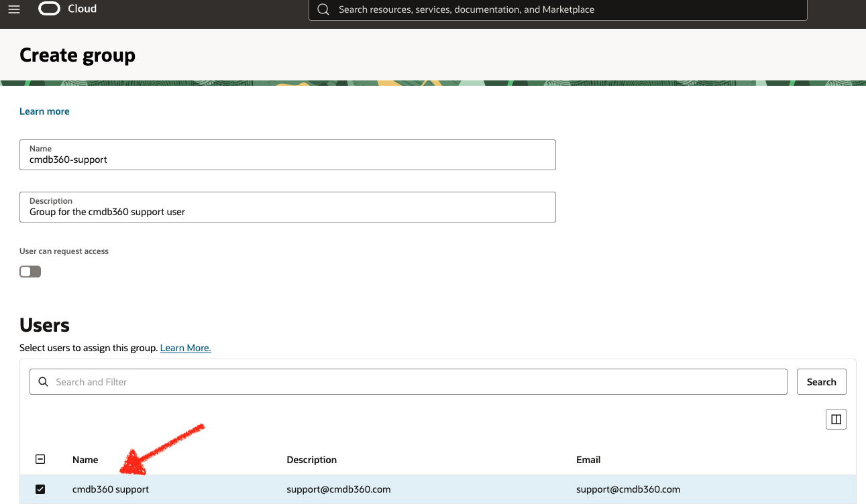The image size is (866, 504).
Task: Click the support@cmdb360.com Email cell
Action: 629,489
